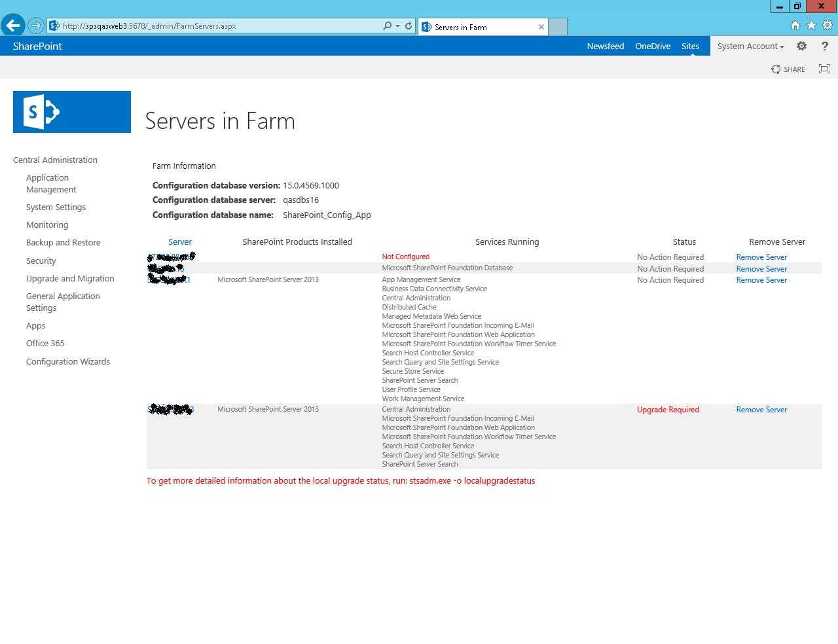The image size is (838, 644).
Task: Open Monitoring in left navigation
Action: 47,224
